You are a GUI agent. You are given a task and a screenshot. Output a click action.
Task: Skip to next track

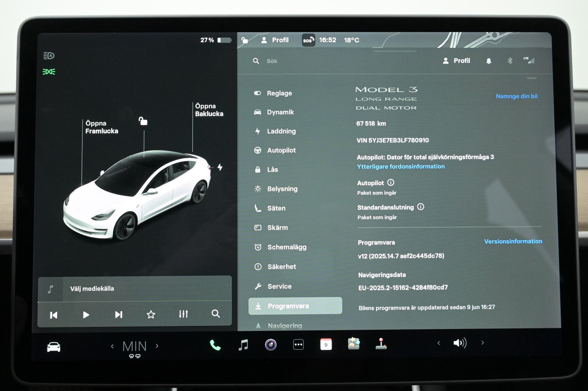click(x=119, y=314)
